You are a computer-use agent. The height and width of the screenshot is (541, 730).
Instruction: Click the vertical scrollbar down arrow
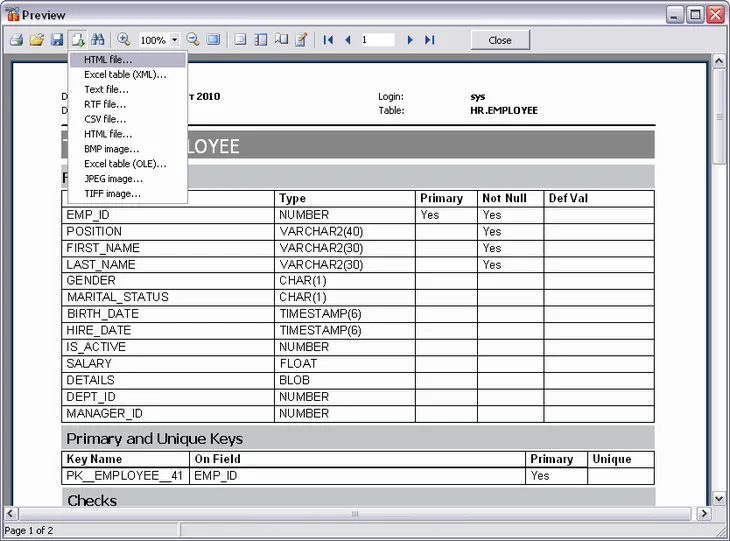(x=718, y=498)
